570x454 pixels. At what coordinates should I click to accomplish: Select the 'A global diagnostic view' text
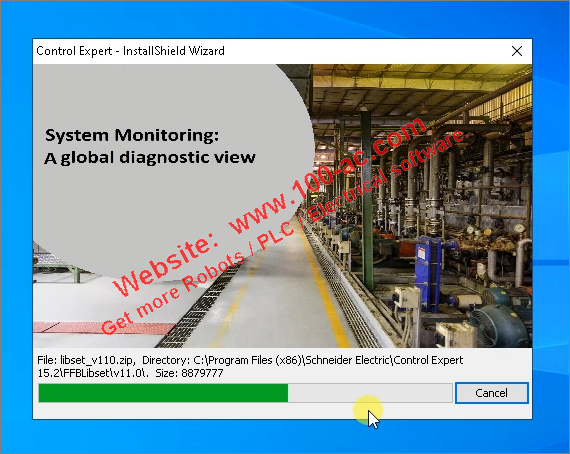click(150, 158)
